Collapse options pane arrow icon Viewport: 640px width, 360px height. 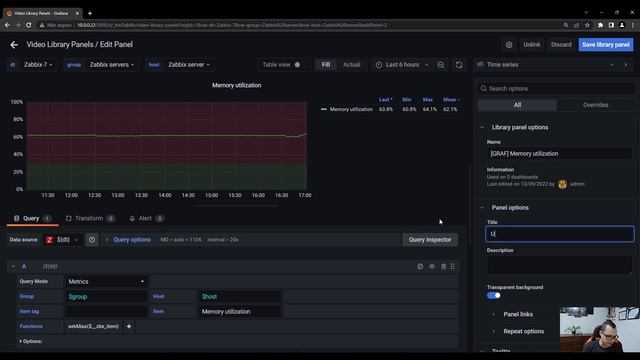[x=626, y=65]
